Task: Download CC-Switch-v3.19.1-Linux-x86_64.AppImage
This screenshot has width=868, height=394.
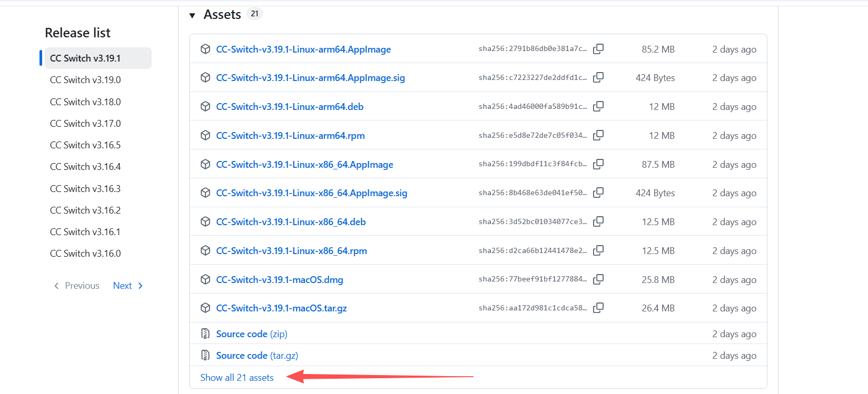Action: pos(304,165)
